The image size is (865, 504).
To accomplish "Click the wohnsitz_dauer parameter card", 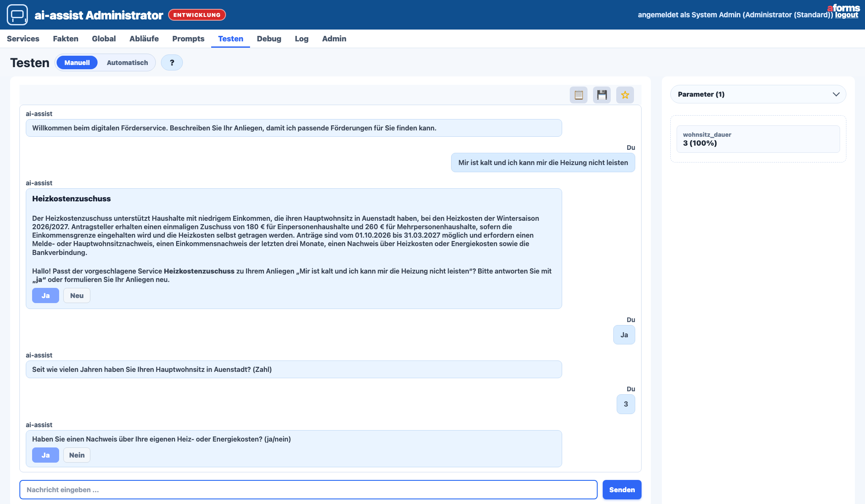I will pos(758,139).
